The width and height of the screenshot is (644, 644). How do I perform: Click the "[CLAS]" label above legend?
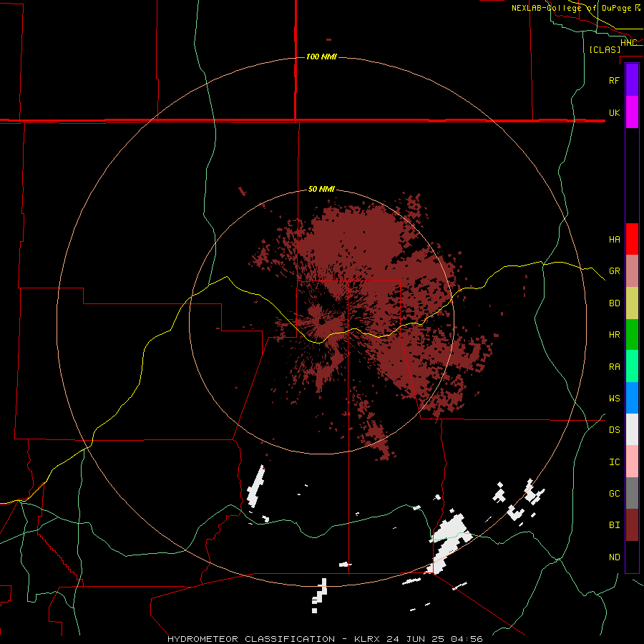pyautogui.click(x=605, y=49)
